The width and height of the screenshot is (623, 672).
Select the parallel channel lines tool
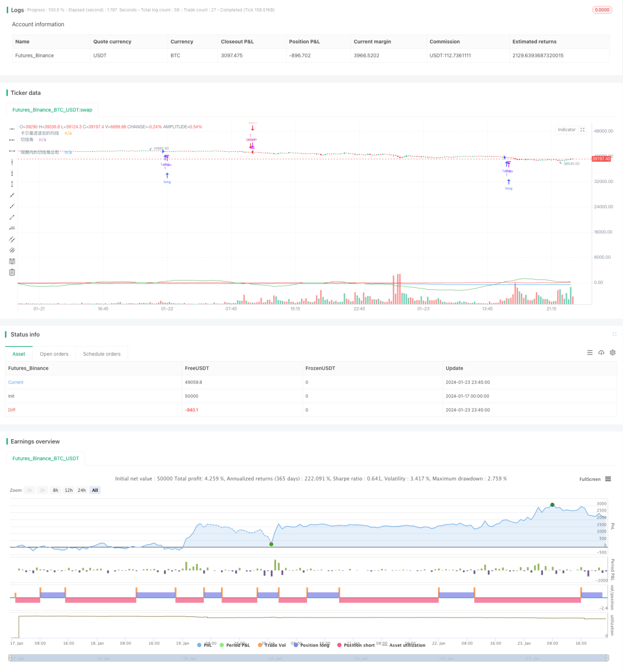point(12,239)
